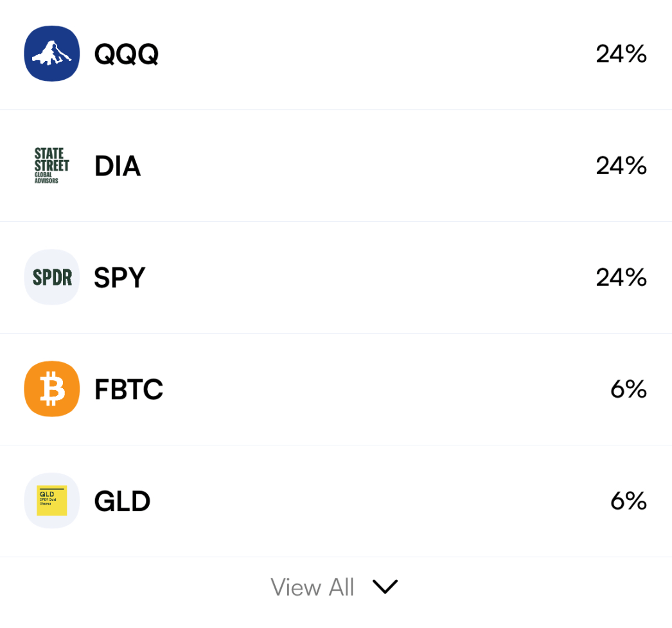Viewport: 672px width, 628px height.
Task: Select the DIA ticker name
Action: 118,166
